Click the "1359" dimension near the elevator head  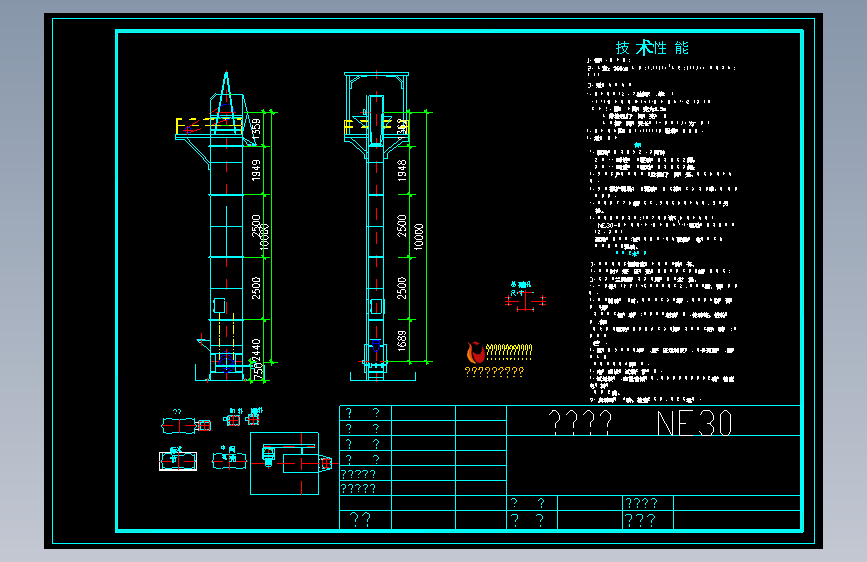point(256,128)
